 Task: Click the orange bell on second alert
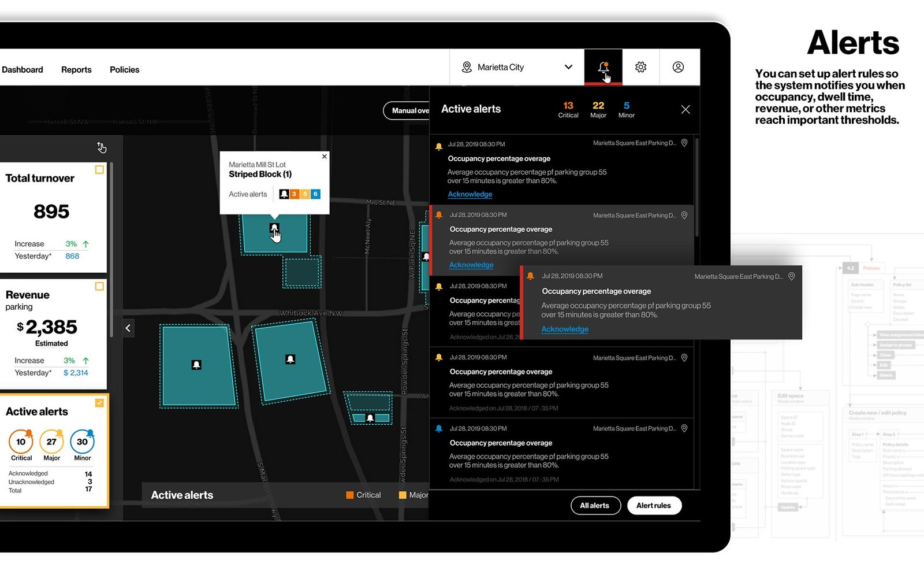pyautogui.click(x=439, y=215)
